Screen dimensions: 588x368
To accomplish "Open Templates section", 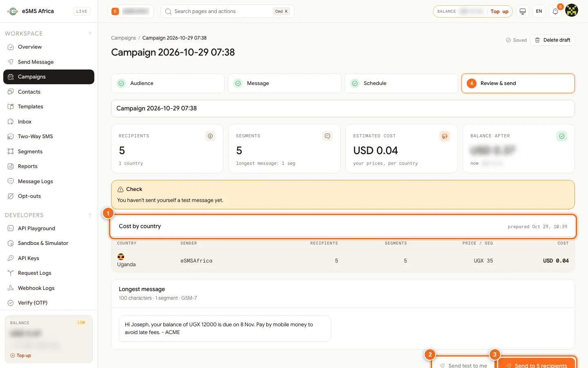I will click(49, 107).
